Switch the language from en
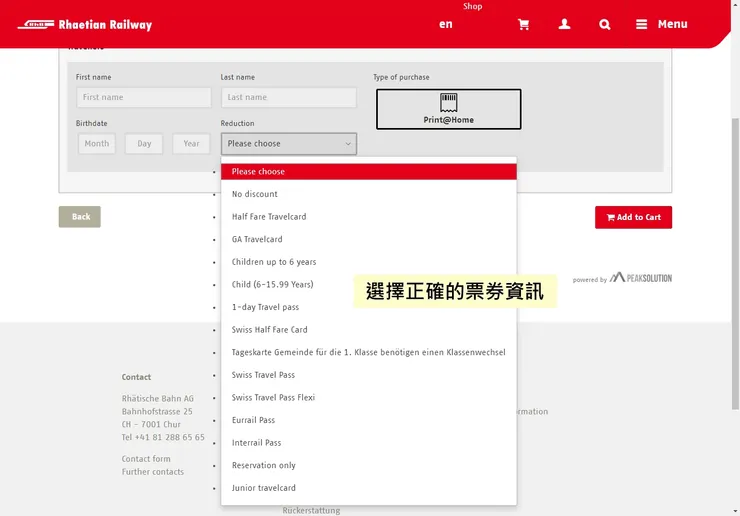Screen dimensions: 740x516 (446, 24)
